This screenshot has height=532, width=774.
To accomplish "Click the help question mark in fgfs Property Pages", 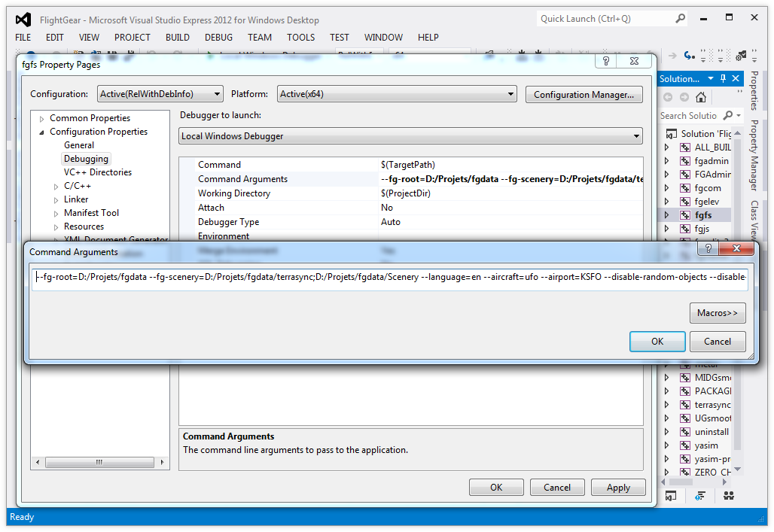I will tap(605, 61).
